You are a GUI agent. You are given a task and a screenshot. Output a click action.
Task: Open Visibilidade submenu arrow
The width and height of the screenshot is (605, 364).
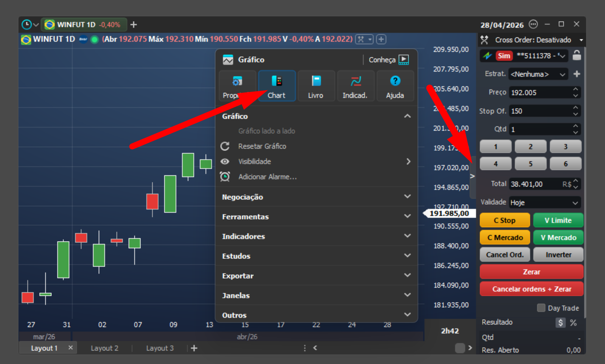[x=408, y=161]
